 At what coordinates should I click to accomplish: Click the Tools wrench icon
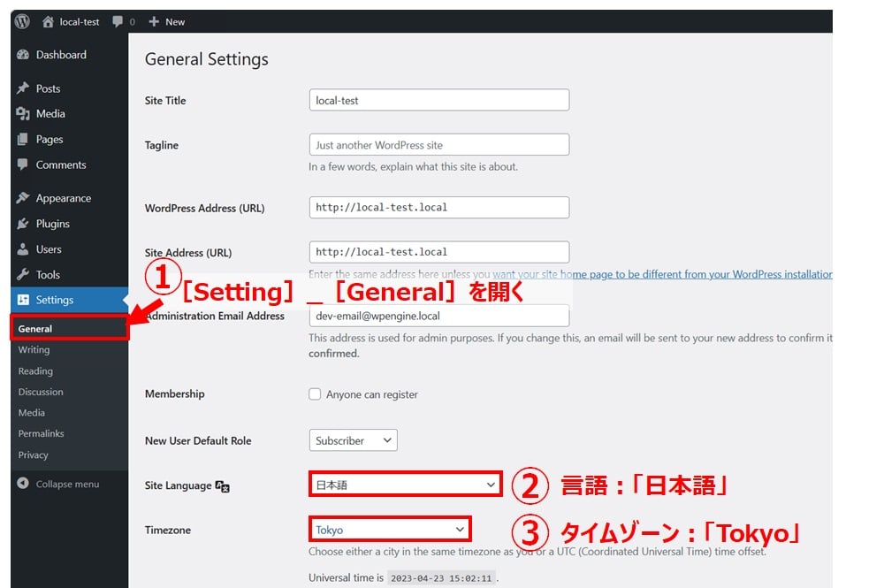pyautogui.click(x=23, y=274)
